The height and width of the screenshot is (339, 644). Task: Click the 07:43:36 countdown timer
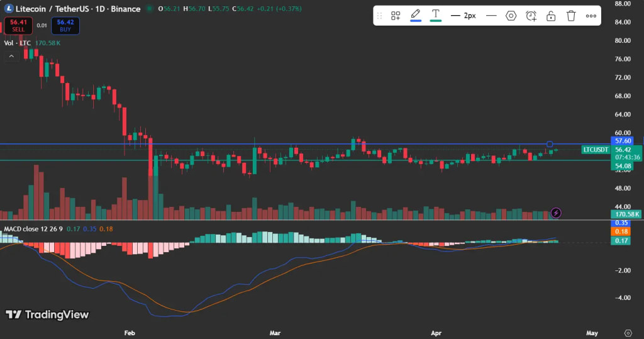tap(627, 157)
